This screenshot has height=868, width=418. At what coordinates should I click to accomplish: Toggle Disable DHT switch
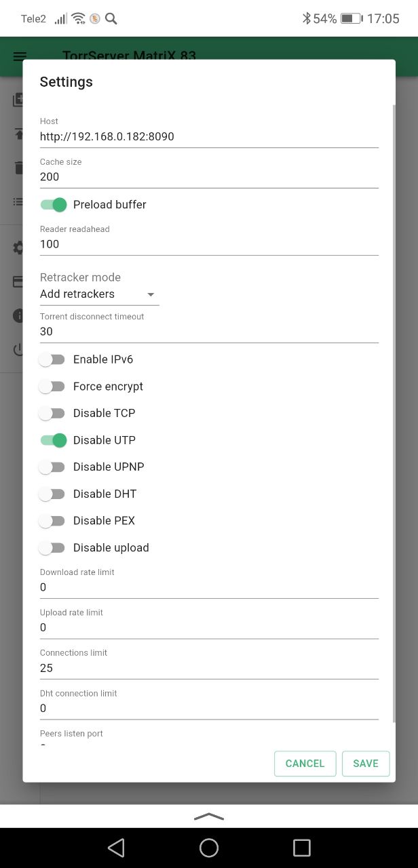(x=53, y=494)
